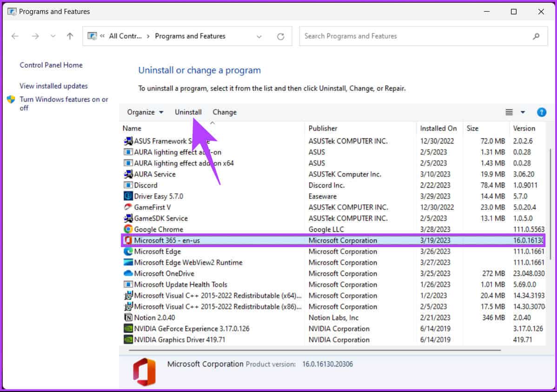Click the Uninstall toolbar button
The image size is (557, 392).
pyautogui.click(x=188, y=112)
